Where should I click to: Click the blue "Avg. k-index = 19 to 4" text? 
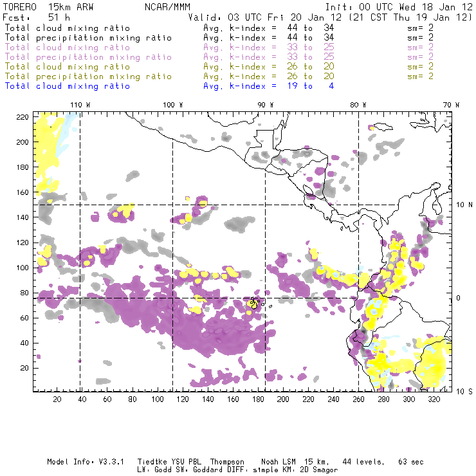[269, 86]
